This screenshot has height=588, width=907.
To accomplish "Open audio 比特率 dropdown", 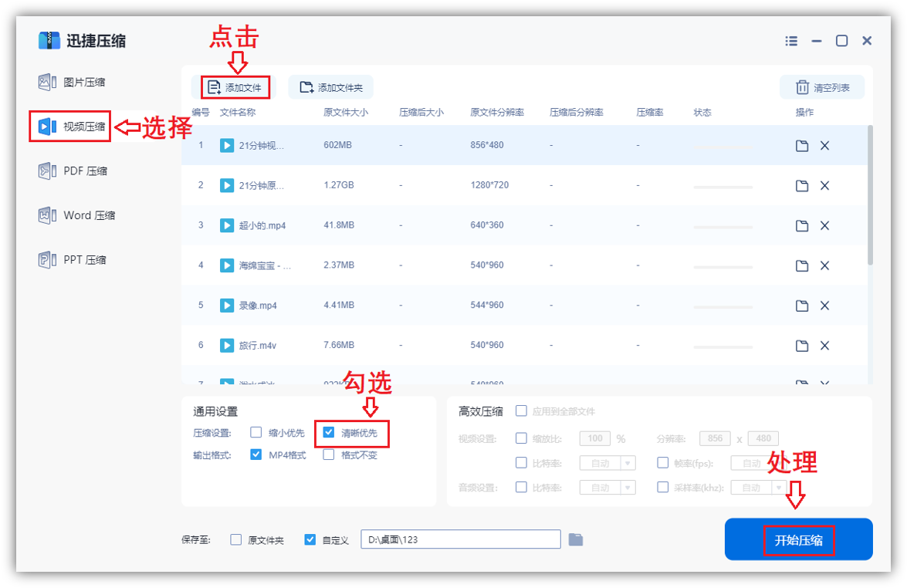I will (628, 488).
